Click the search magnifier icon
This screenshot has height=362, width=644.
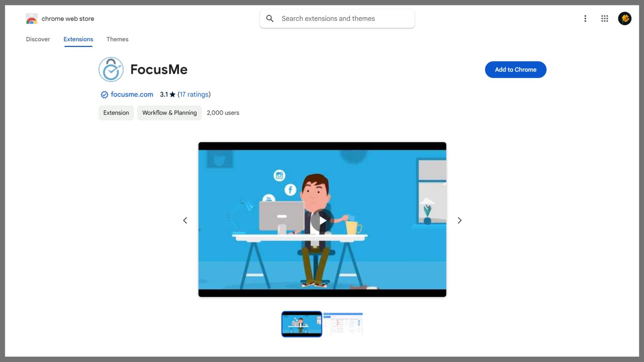point(270,19)
